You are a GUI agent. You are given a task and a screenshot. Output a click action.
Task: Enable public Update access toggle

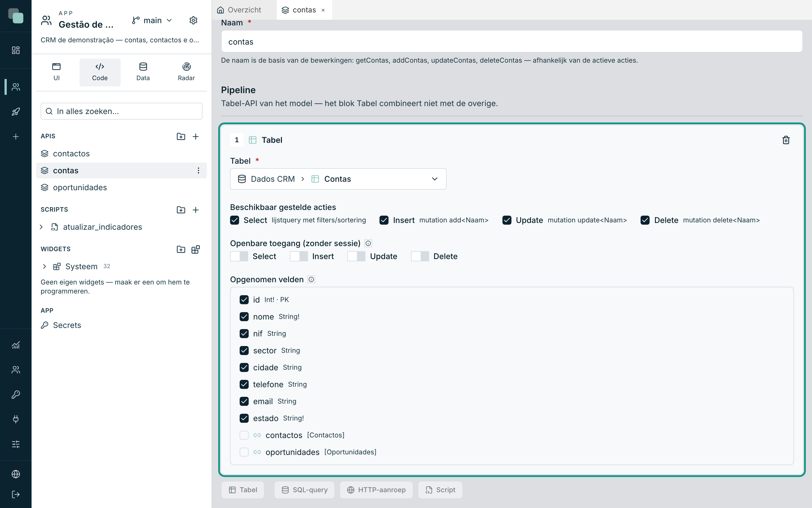(356, 256)
